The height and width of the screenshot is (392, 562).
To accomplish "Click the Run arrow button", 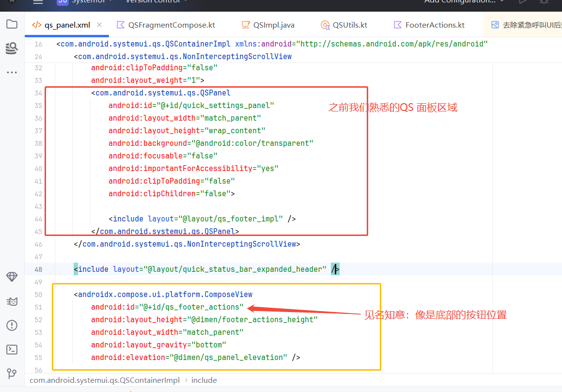I will tap(523, 2).
